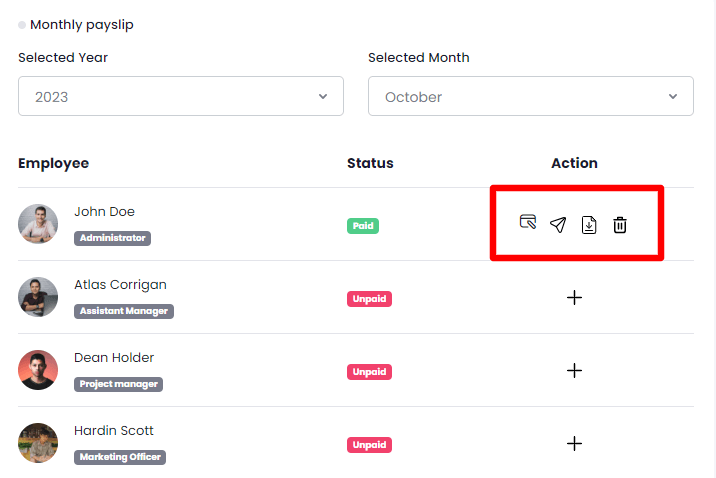This screenshot has width=716, height=478.
Task: Click John Doe's avatar photo
Action: (38, 224)
